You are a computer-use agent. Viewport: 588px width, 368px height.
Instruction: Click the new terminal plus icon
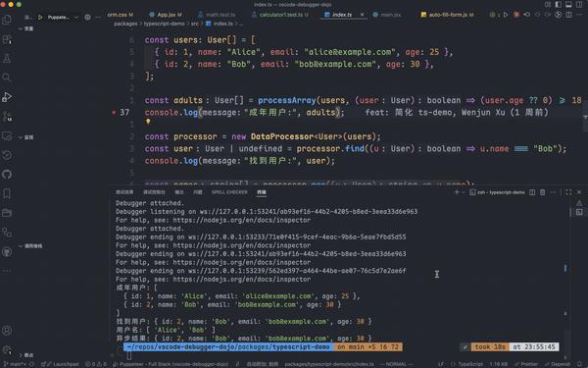[x=457, y=192]
